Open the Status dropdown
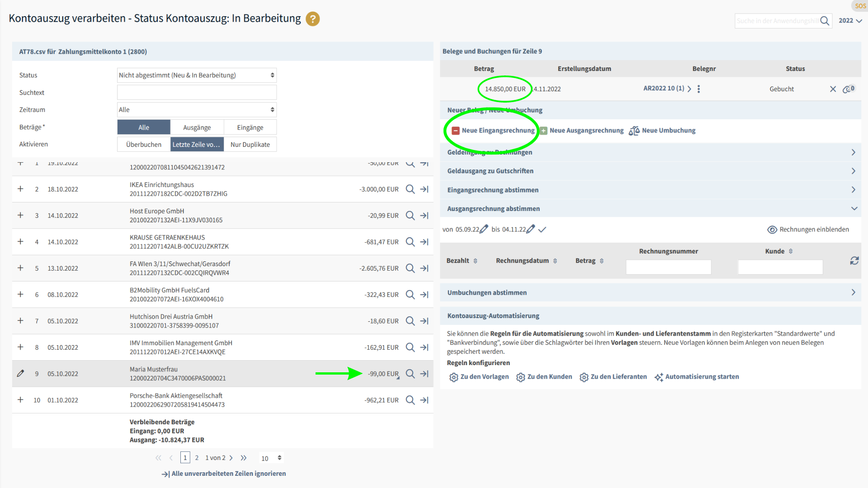Image resolution: width=868 pixels, height=488 pixels. click(197, 75)
